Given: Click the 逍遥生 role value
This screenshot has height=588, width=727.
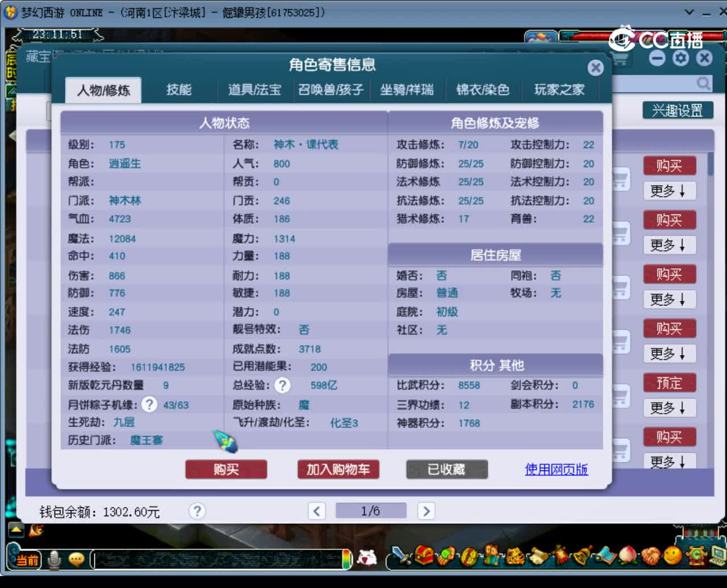Looking at the screenshot, I should pyautogui.click(x=125, y=163).
